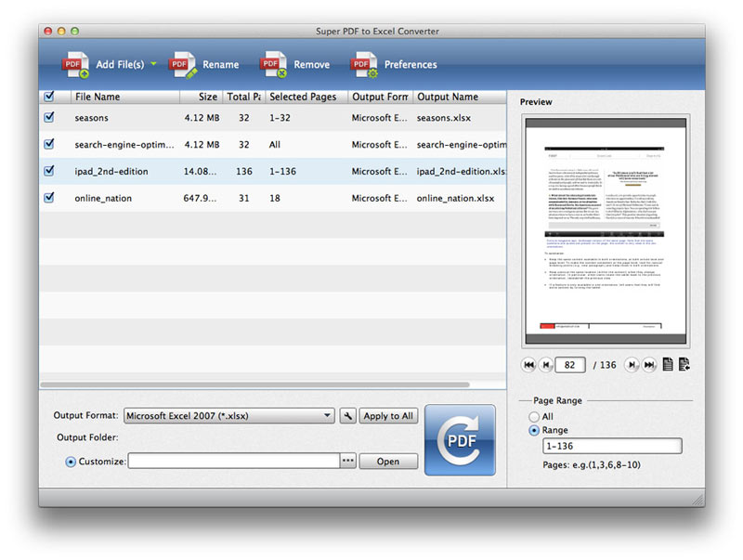Click the Rename toolbar label
This screenshot has width=743, height=560.
click(221, 64)
